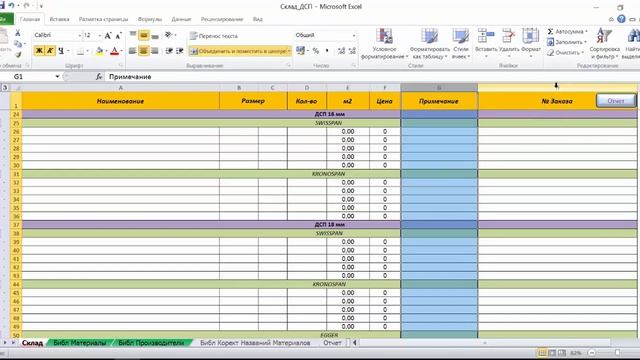This screenshot has height=360, width=640.
Task: Open the Общий number format dropdown
Action: [x=353, y=36]
